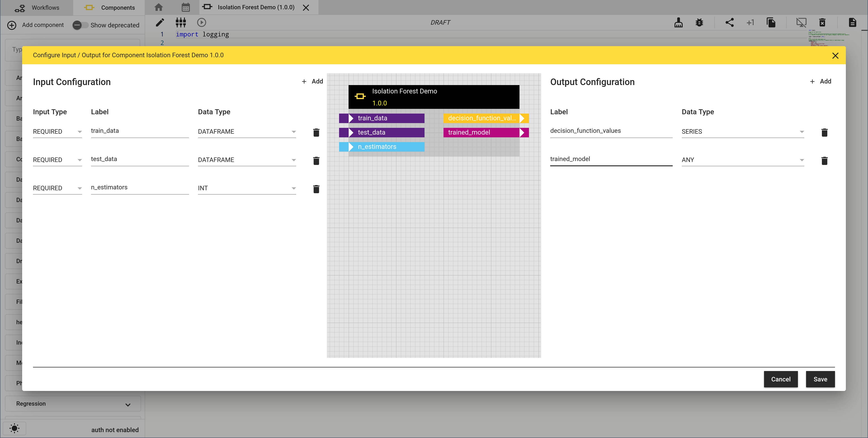Click the purple test_data input connector

click(381, 133)
